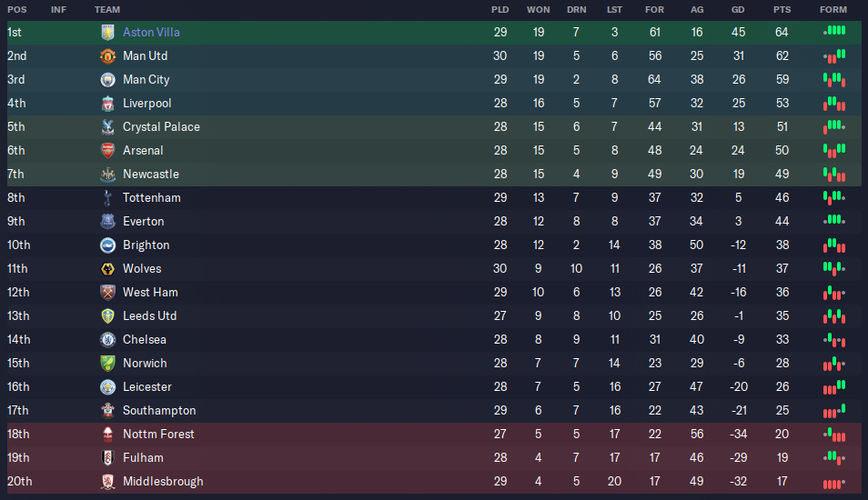Open the Man City team name
Screen dimensions: 868x500
146,80
